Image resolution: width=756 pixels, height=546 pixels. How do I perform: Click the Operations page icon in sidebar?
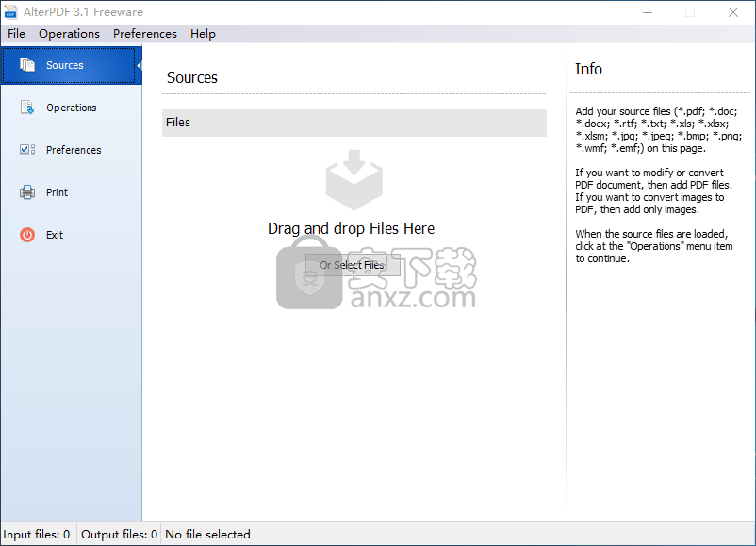(27, 108)
